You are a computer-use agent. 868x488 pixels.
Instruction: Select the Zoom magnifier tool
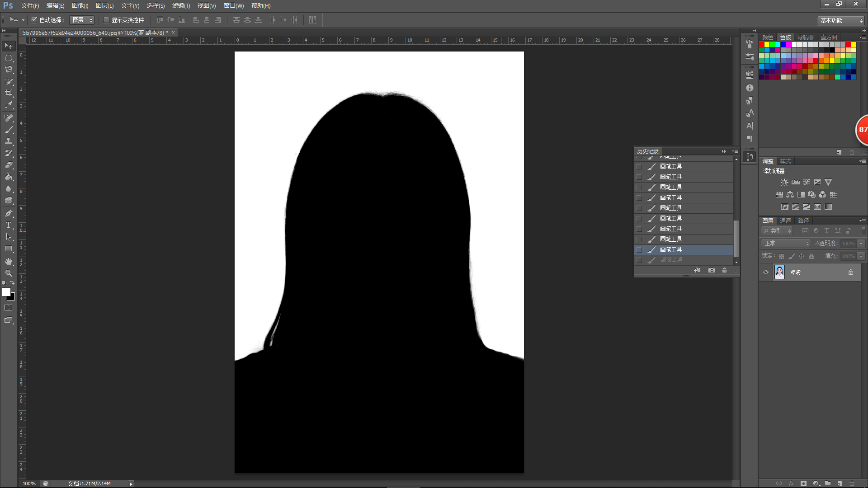[x=9, y=273]
